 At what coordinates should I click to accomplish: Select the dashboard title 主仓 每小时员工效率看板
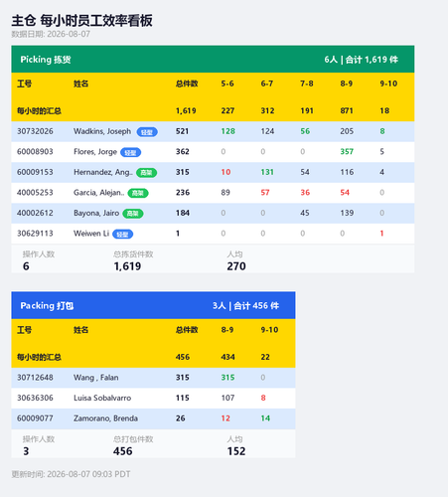pos(81,21)
